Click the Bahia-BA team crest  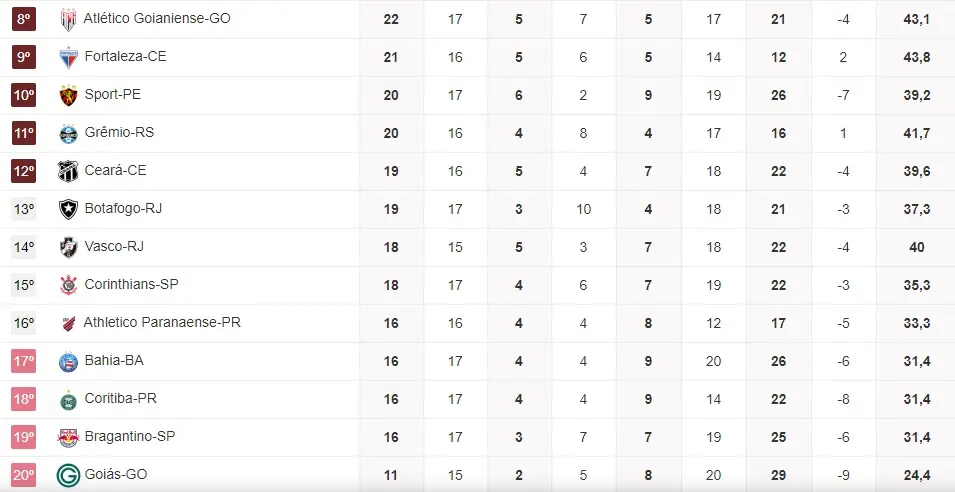[x=68, y=361]
